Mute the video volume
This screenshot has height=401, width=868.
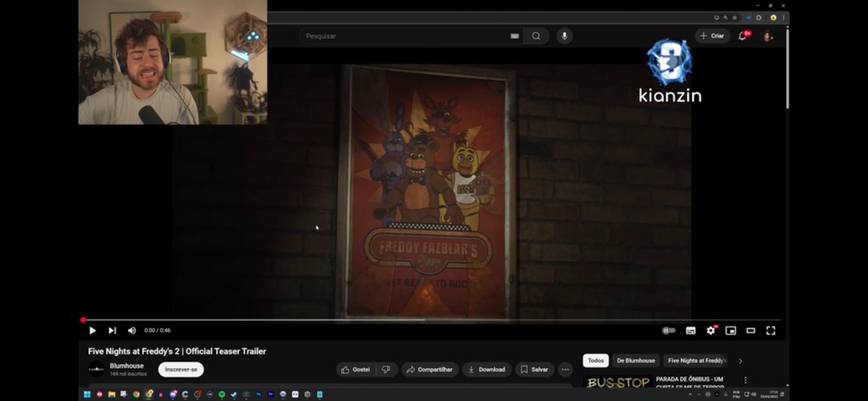(132, 330)
